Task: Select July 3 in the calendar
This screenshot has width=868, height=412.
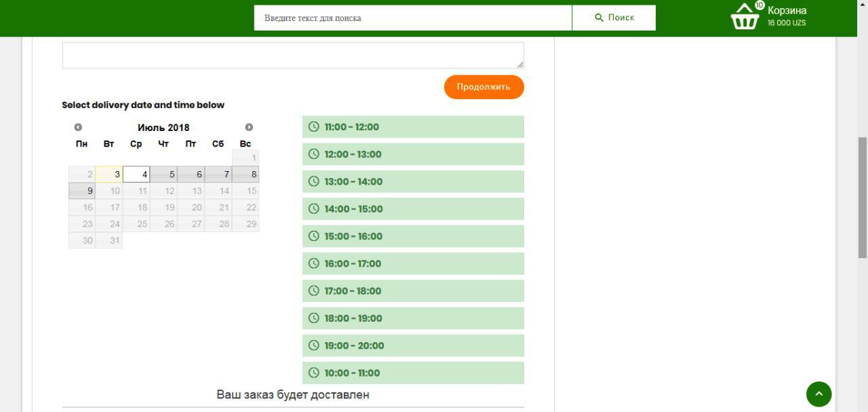Action: 109,174
